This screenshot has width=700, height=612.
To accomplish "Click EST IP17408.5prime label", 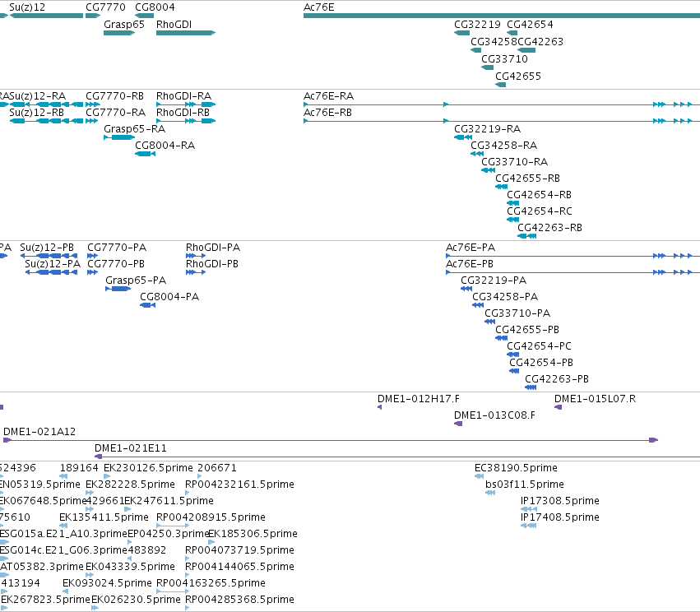I will [560, 517].
